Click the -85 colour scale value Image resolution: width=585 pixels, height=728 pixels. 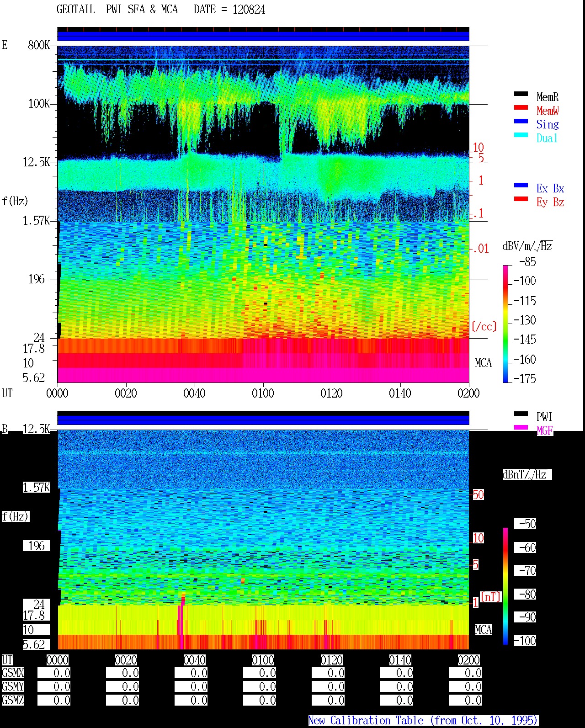click(527, 262)
